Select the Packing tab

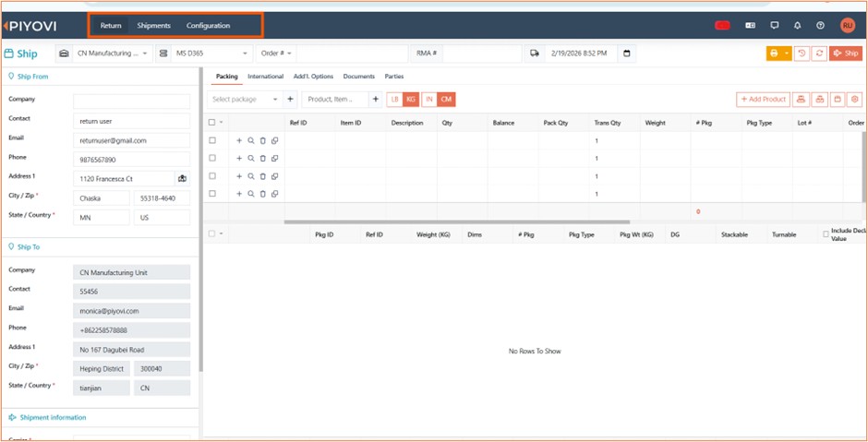pyautogui.click(x=227, y=77)
